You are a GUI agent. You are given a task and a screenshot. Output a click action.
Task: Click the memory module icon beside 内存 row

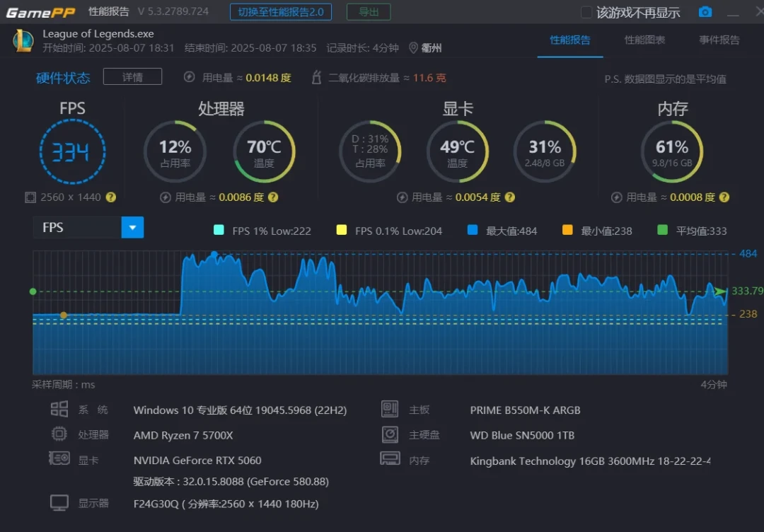tap(390, 458)
